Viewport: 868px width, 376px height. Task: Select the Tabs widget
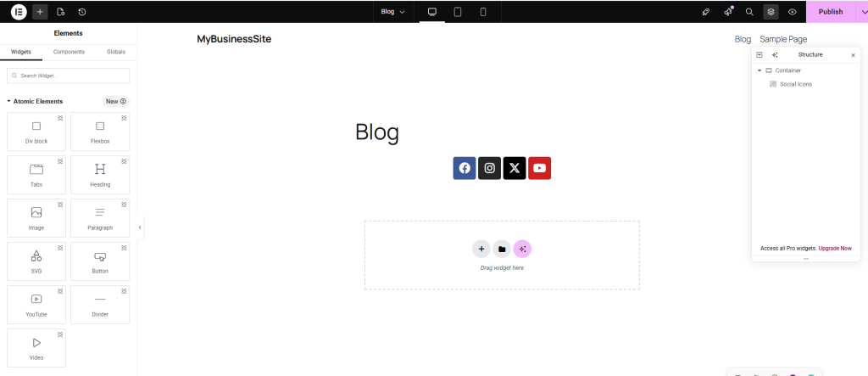point(36,175)
